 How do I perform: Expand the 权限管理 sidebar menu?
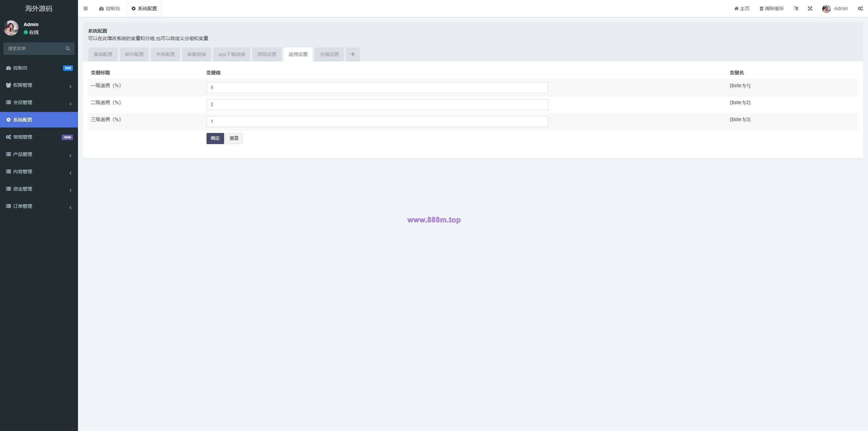pos(39,85)
